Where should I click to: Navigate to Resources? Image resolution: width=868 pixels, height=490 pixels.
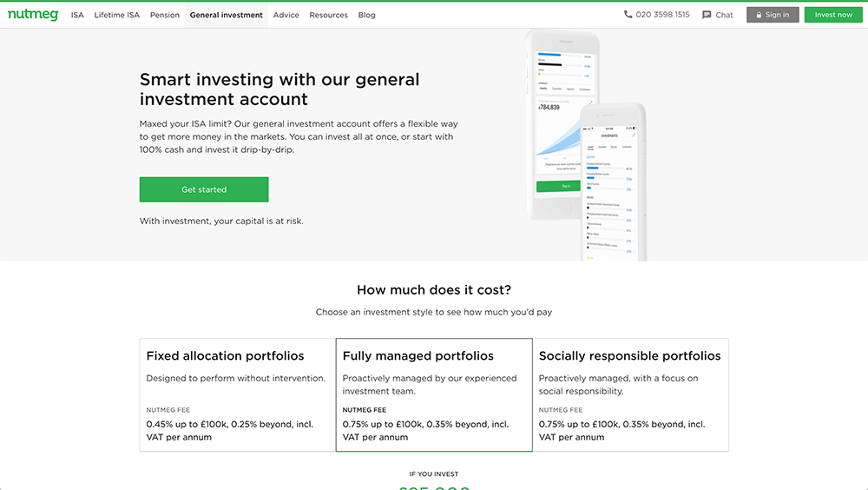(328, 15)
